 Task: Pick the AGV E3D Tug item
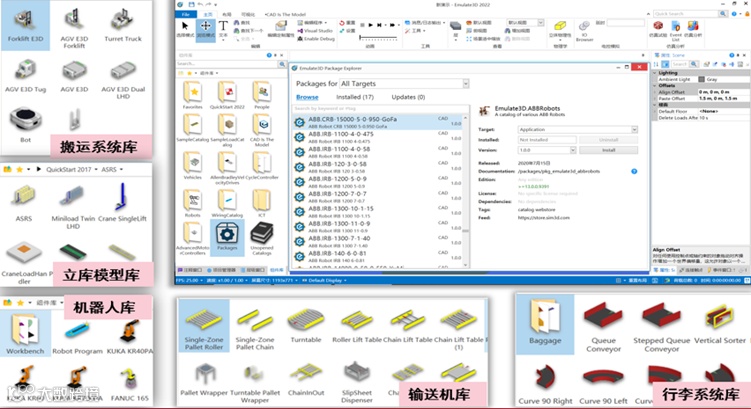click(x=25, y=76)
